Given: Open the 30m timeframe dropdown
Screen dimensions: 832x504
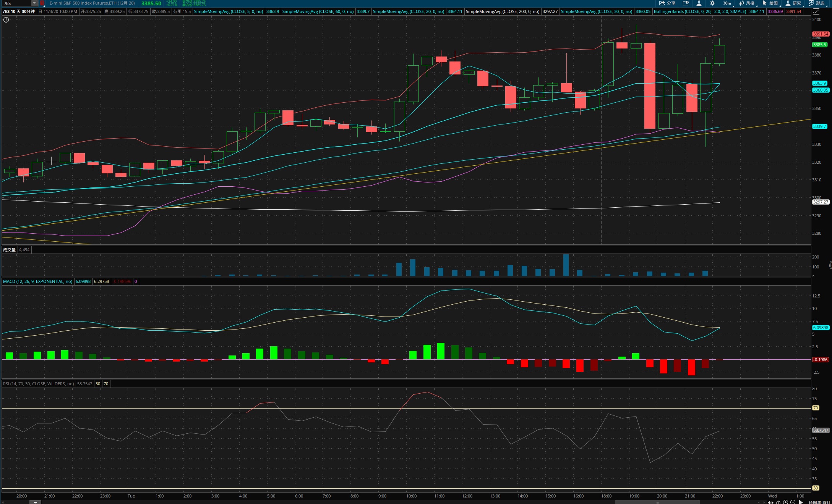Looking at the screenshot, I should [x=727, y=3].
